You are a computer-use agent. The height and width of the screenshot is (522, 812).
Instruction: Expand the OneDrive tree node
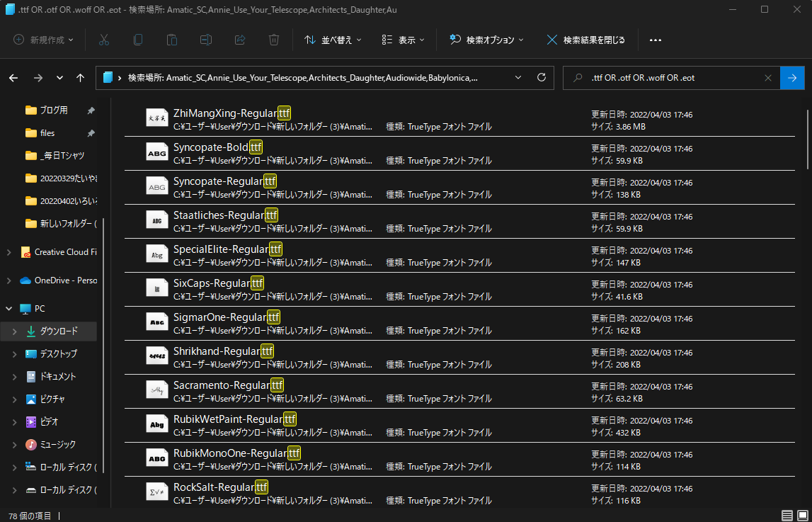[9, 280]
